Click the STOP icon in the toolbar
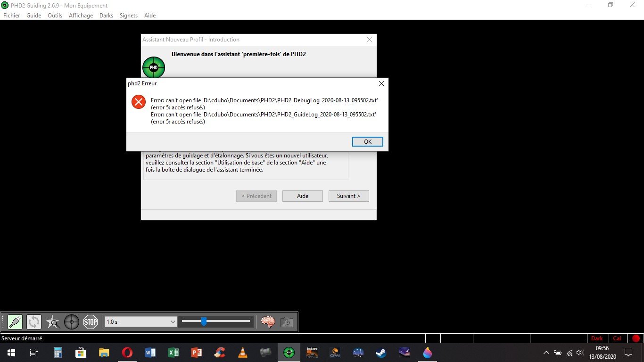 tap(91, 322)
